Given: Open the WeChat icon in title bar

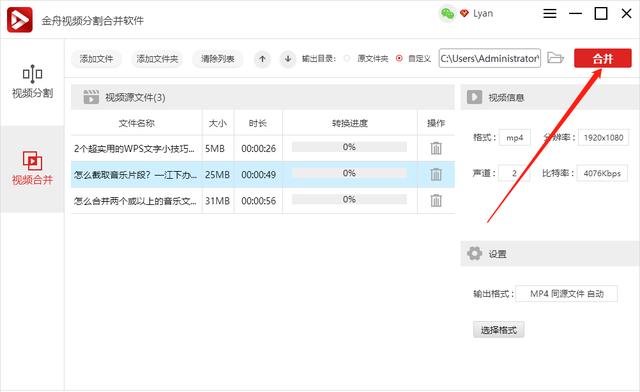Looking at the screenshot, I should 447,14.
